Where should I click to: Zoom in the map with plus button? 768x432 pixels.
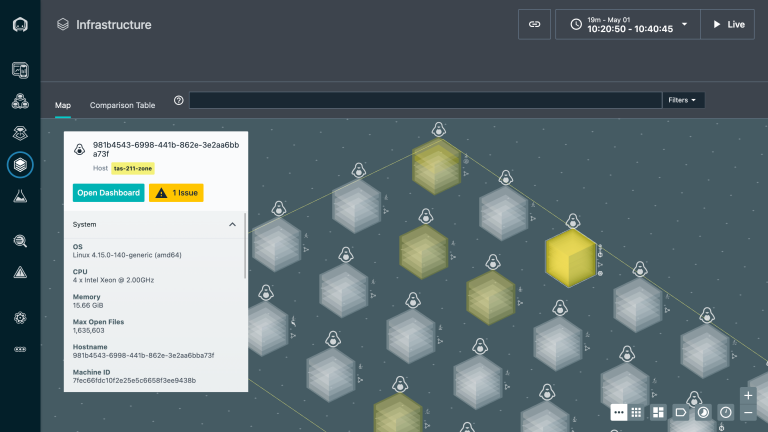748,395
